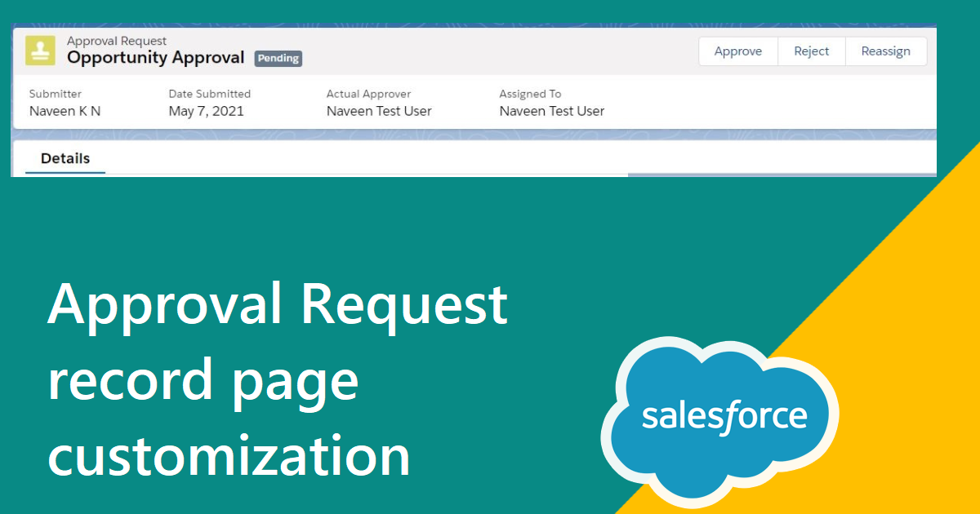Click the Reject button
Image resolution: width=980 pixels, height=514 pixels.
[x=811, y=51]
